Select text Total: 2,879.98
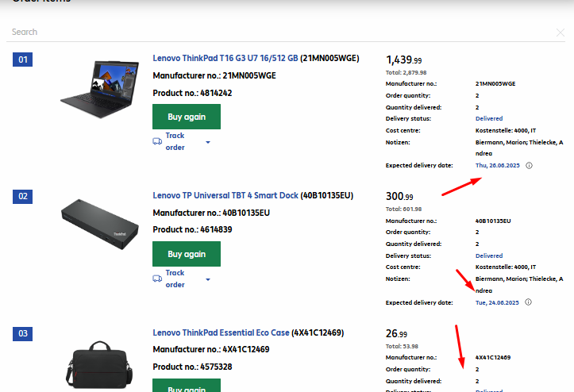The width and height of the screenshot is (574, 392). (406, 72)
